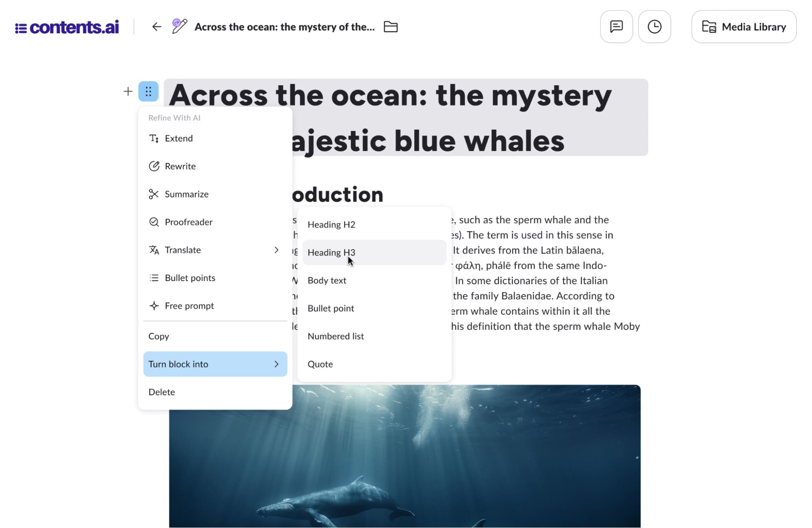Run the Proofreader option
The image size is (812, 528).
pos(188,222)
